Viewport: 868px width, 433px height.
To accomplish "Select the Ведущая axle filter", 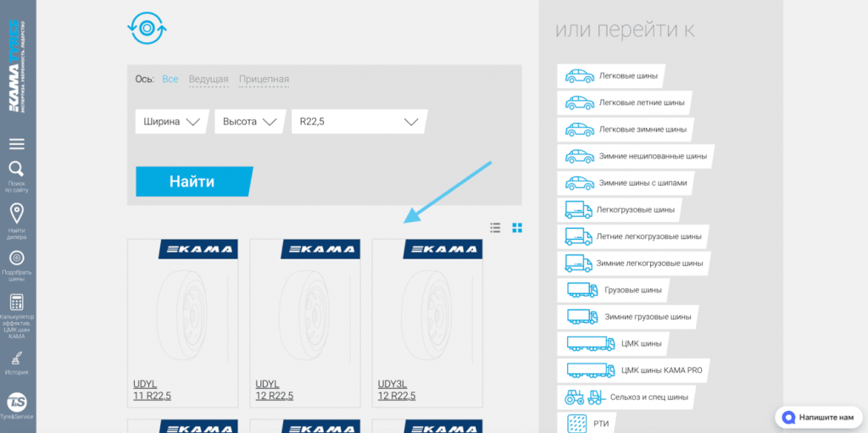I will [209, 79].
